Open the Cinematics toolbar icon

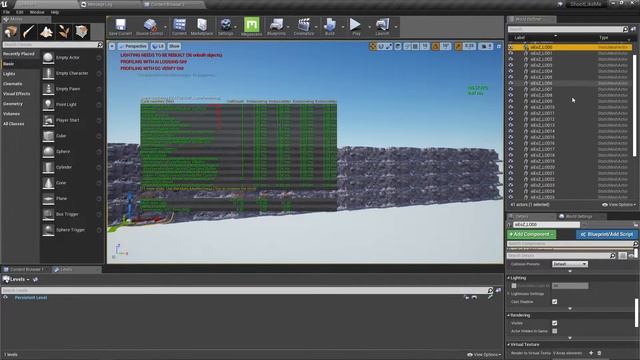(x=304, y=24)
